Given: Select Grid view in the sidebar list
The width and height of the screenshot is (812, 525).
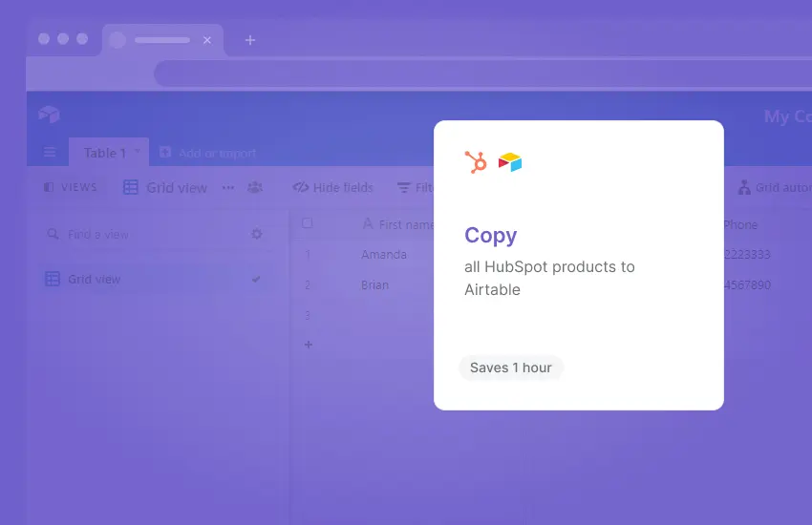Looking at the screenshot, I should pyautogui.click(x=156, y=280).
